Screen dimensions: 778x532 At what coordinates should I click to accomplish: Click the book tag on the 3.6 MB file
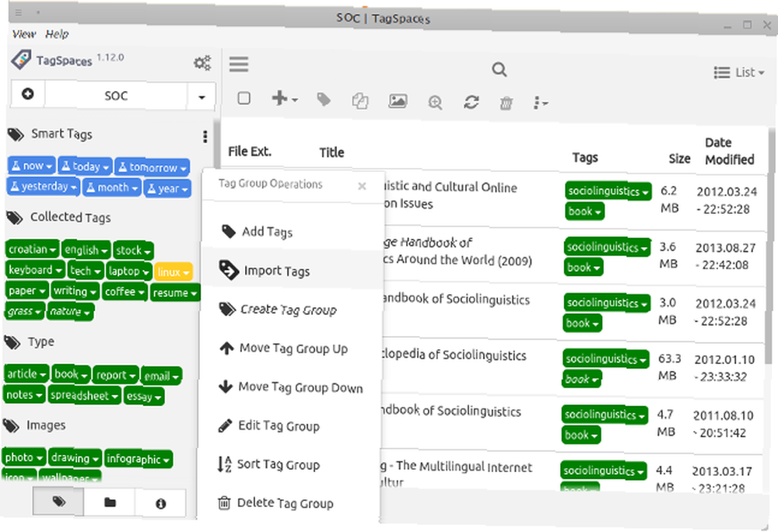coord(583,268)
